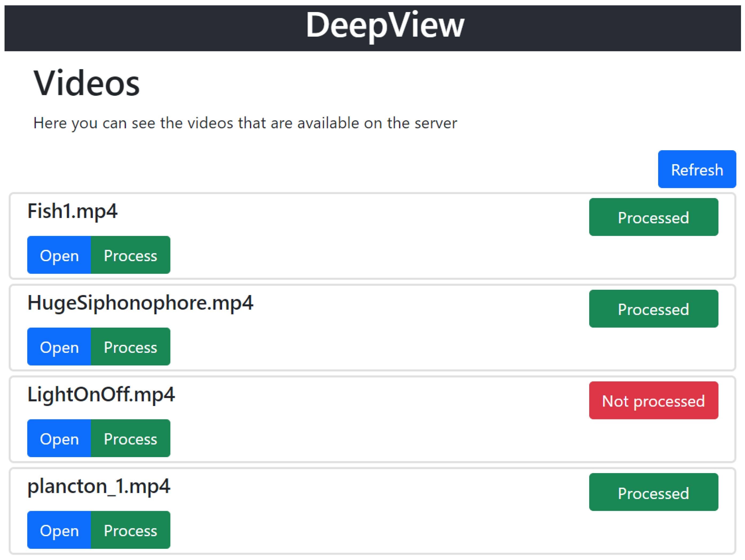The image size is (745, 560).
Task: Select the HugeSiphonophore.mp4 file name
Action: click(x=140, y=303)
